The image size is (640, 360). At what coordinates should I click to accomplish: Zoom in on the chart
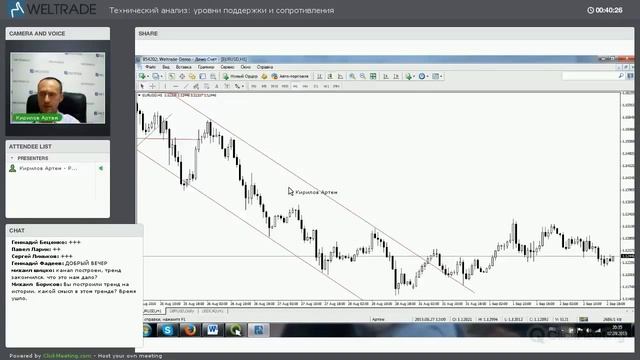pos(352,76)
